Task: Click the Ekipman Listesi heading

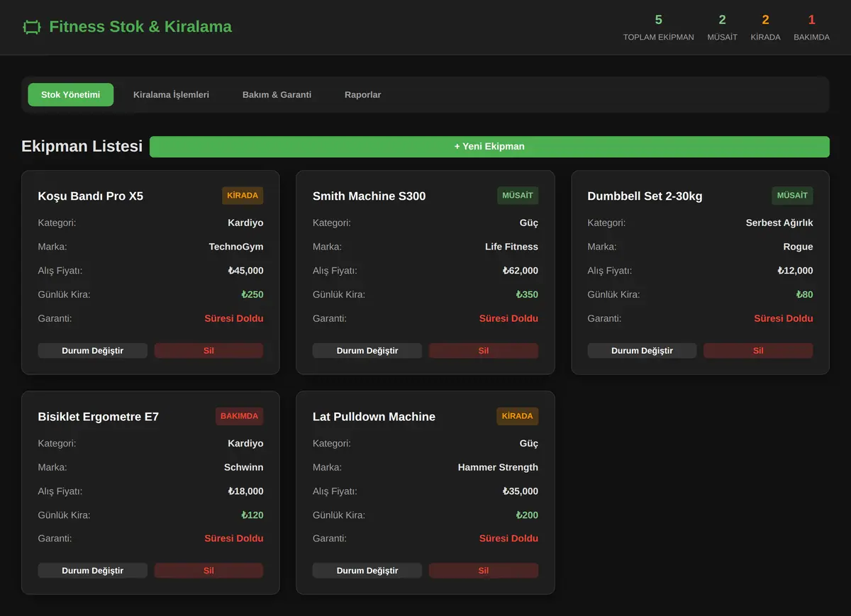Action: tap(82, 146)
